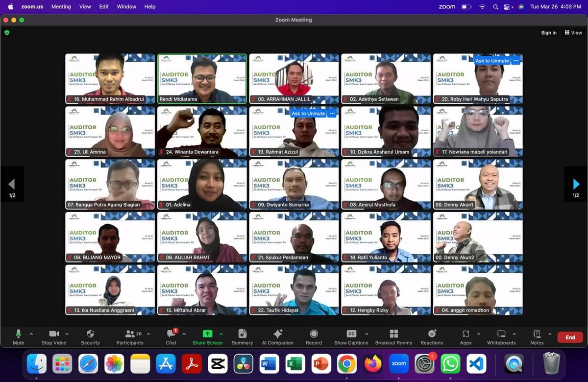
Task: Expand the audio options arrow beside Mute
Action: click(x=31, y=334)
